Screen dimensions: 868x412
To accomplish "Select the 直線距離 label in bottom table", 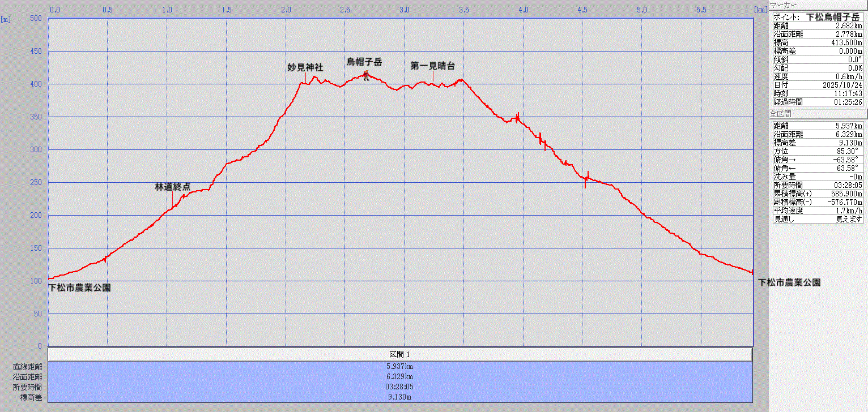I will (x=27, y=366).
